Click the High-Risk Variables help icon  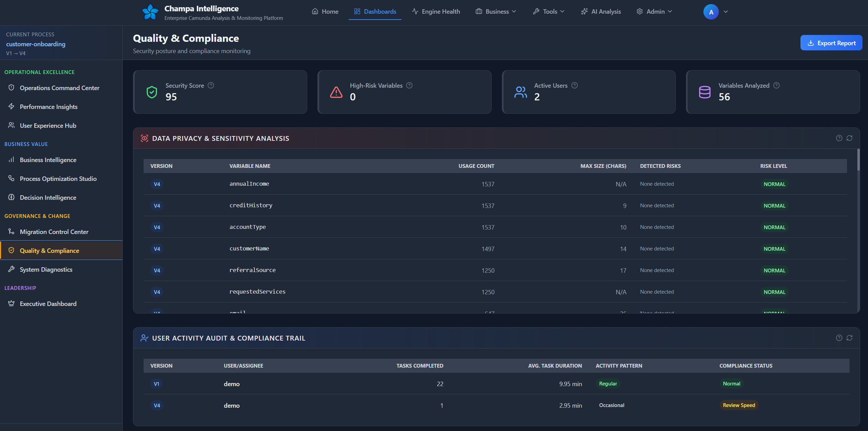pyautogui.click(x=409, y=85)
